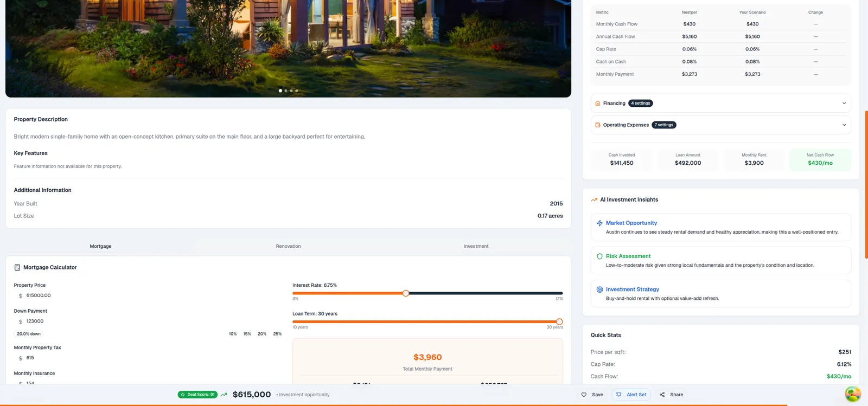Open the Investment Strategy insight heading
This screenshot has height=406, width=868.
click(x=633, y=289)
